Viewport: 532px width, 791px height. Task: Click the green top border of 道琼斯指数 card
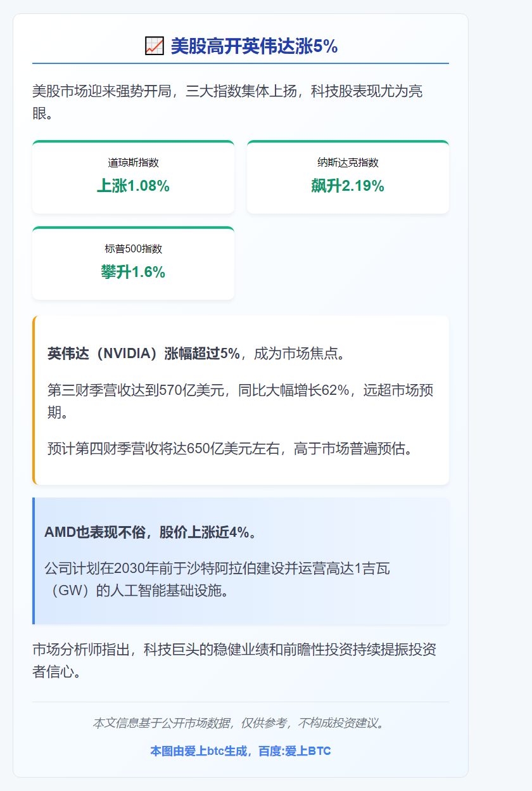133,142
